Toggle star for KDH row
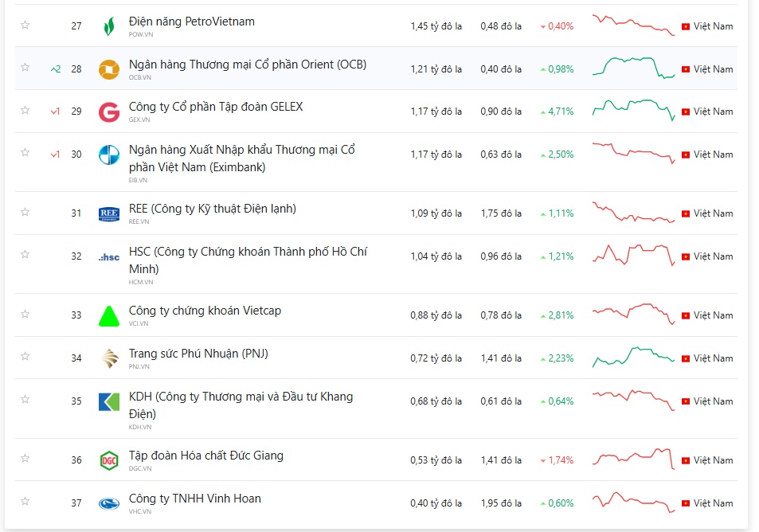Screen dimensions: 759x532 pyautogui.click(x=25, y=399)
